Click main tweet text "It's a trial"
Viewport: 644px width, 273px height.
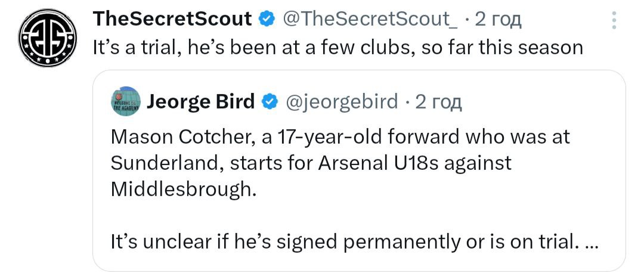coord(135,48)
